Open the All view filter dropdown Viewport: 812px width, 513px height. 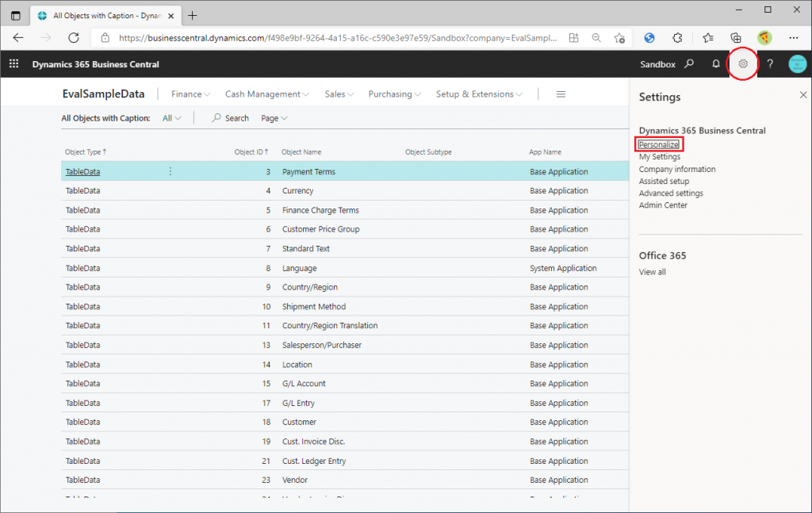pyautogui.click(x=171, y=118)
